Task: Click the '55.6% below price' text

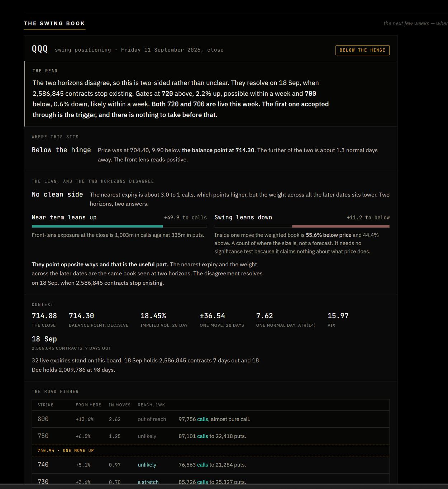Action: click(329, 235)
